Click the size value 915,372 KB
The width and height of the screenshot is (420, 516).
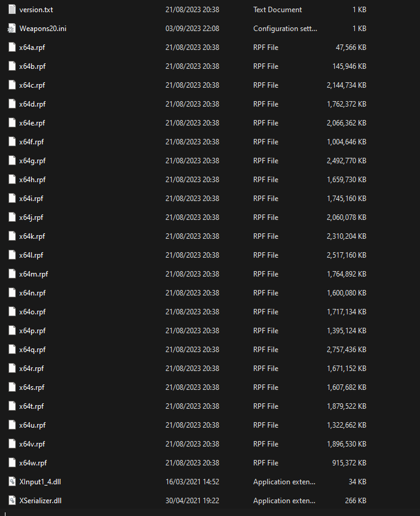[x=349, y=463]
